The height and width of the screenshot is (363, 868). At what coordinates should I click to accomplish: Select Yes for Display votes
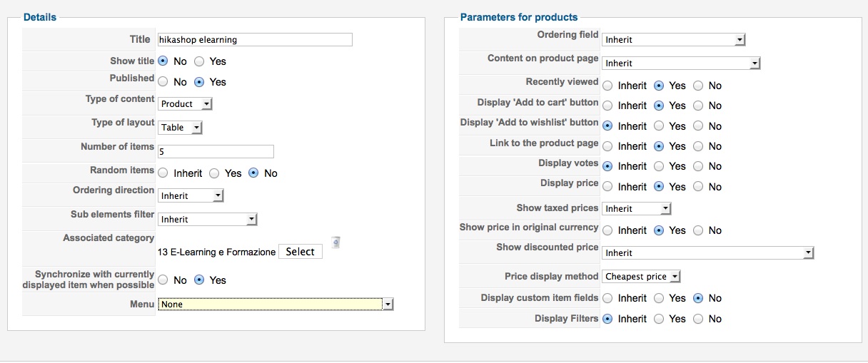click(660, 166)
